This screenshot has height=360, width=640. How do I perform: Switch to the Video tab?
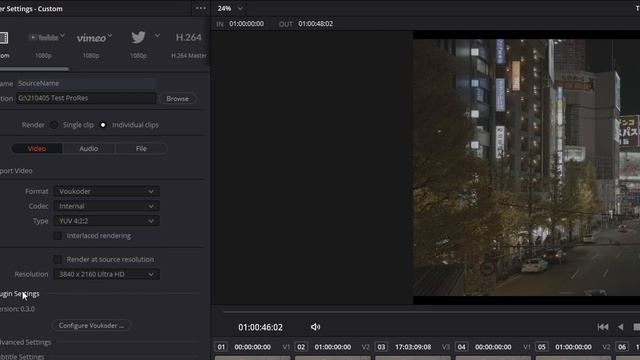click(37, 149)
